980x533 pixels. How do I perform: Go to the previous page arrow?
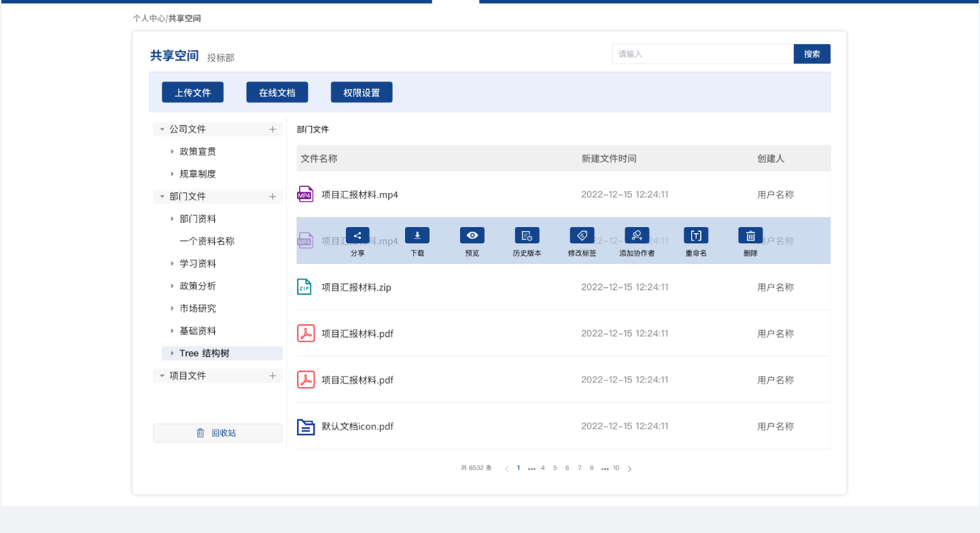[x=507, y=468]
